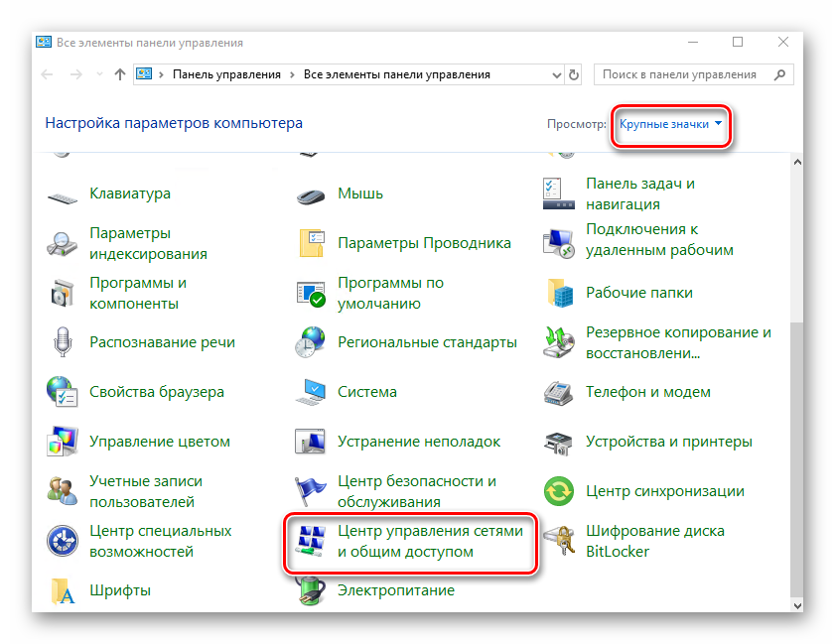Click the User accounts icon

pos(62,491)
